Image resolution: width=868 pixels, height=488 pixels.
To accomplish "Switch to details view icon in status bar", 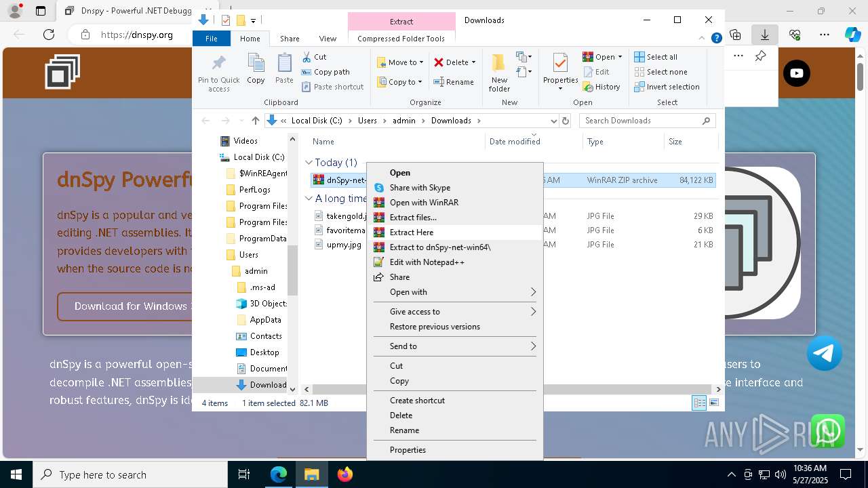I will click(x=699, y=403).
